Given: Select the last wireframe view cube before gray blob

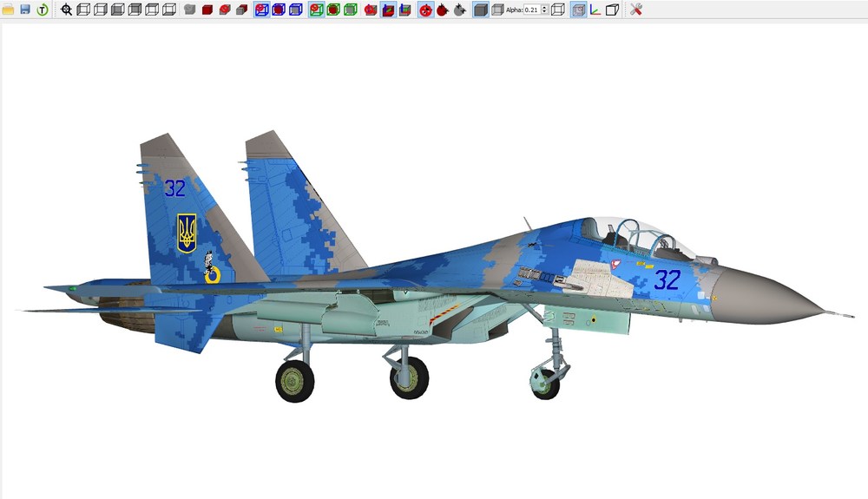Looking at the screenshot, I should (x=169, y=10).
